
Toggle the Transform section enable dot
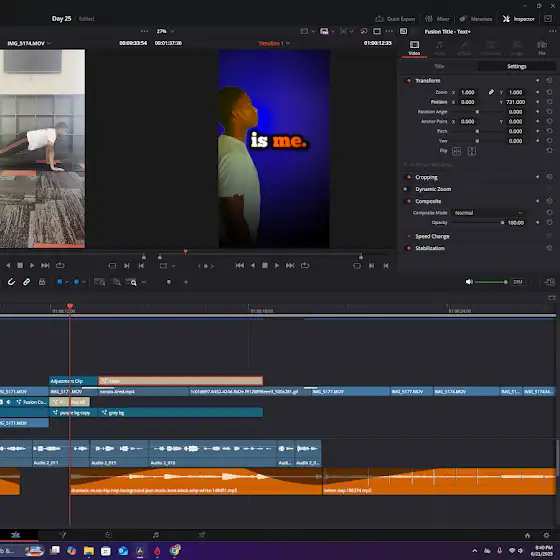point(409,80)
